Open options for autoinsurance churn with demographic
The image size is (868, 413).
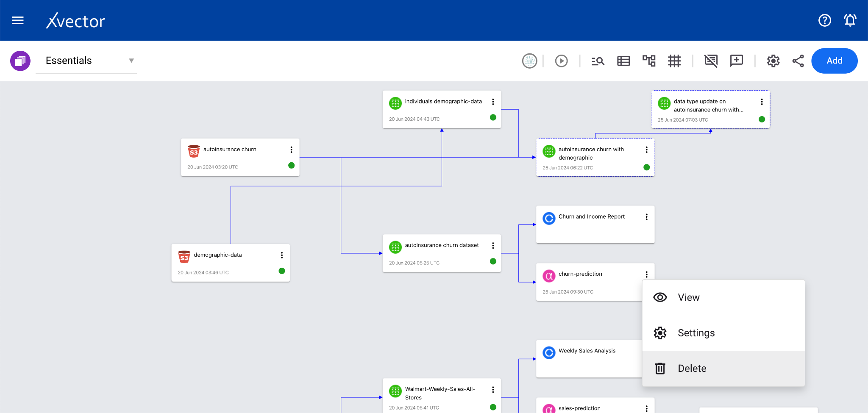(646, 150)
